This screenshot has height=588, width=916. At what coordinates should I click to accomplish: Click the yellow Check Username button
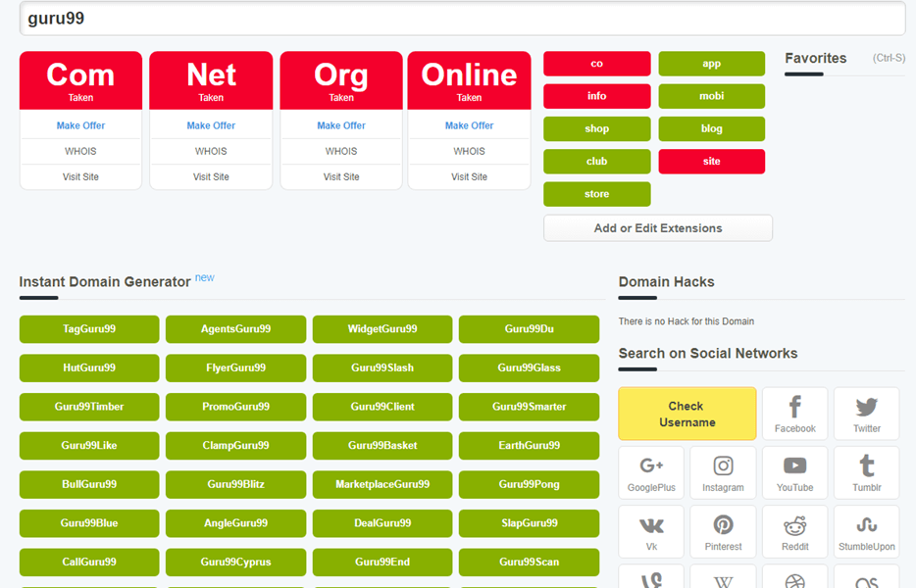tap(687, 414)
